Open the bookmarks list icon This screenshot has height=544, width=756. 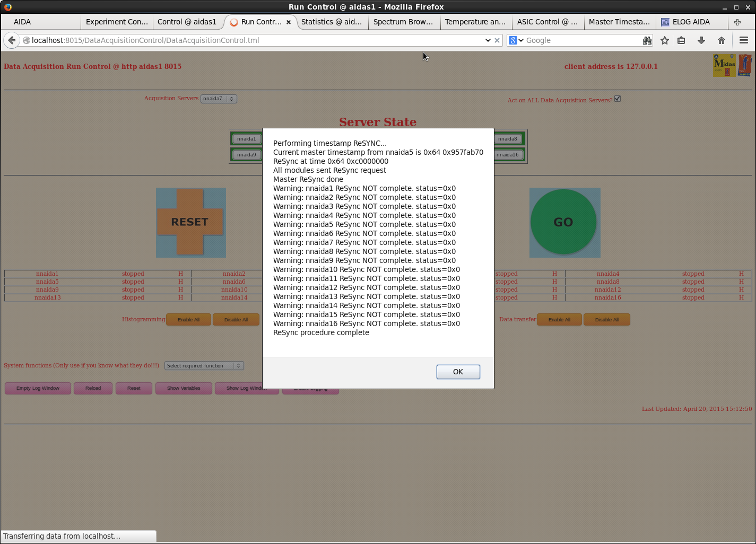click(682, 40)
